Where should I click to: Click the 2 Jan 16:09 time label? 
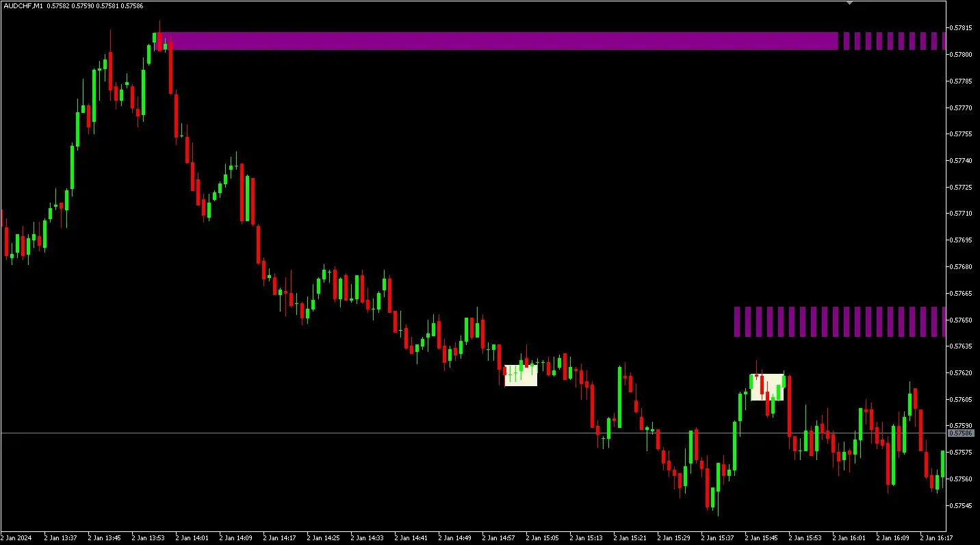893,538
